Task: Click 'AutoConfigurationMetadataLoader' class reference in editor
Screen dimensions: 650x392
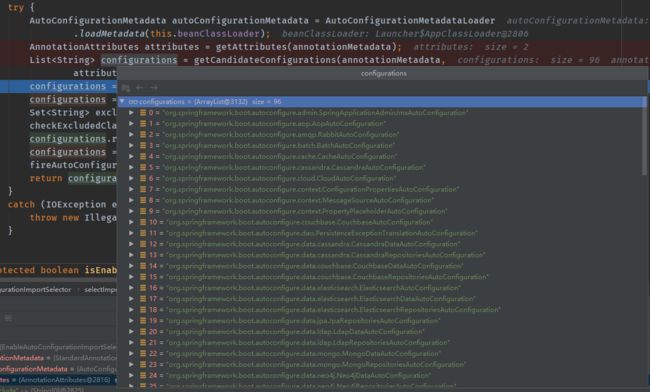Action: coord(410,20)
